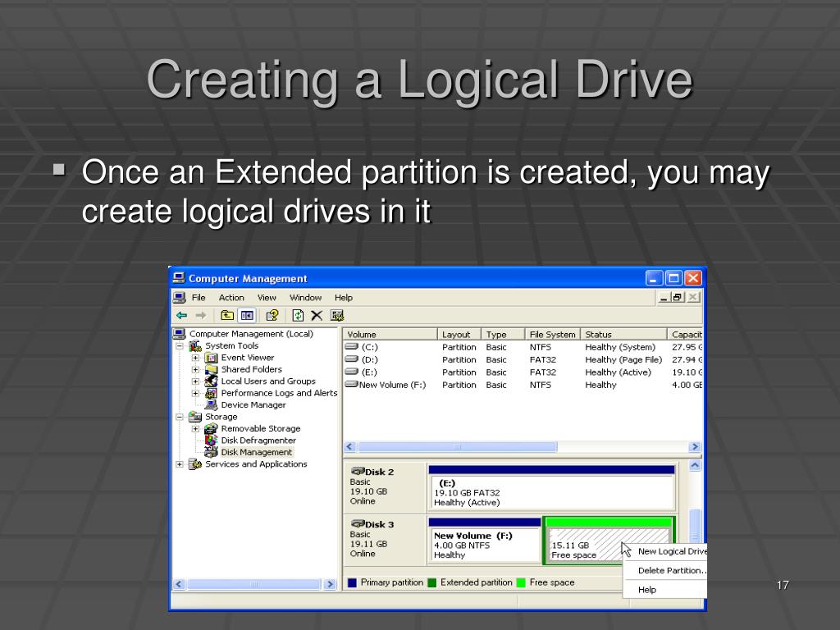Open the Action menu
This screenshot has width=840, height=630.
pyautogui.click(x=231, y=297)
